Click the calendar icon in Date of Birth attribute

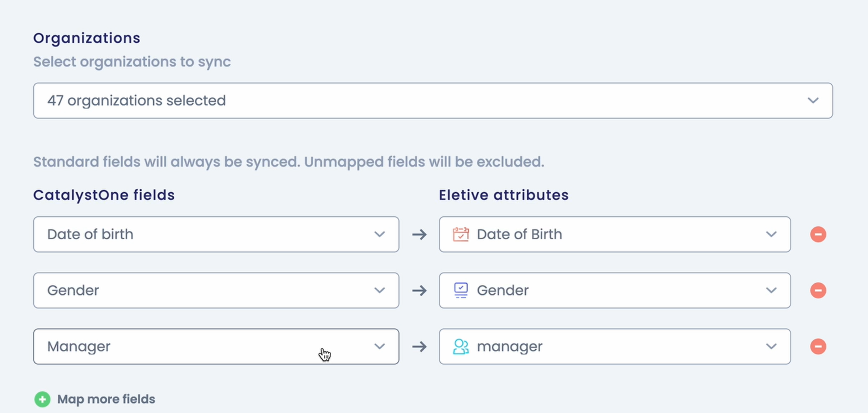pos(461,234)
